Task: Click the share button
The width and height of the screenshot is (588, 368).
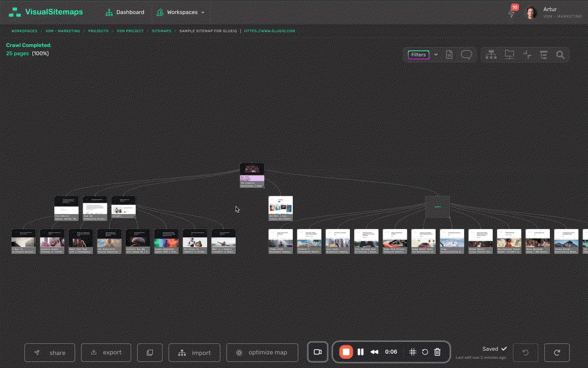Action: tap(49, 352)
